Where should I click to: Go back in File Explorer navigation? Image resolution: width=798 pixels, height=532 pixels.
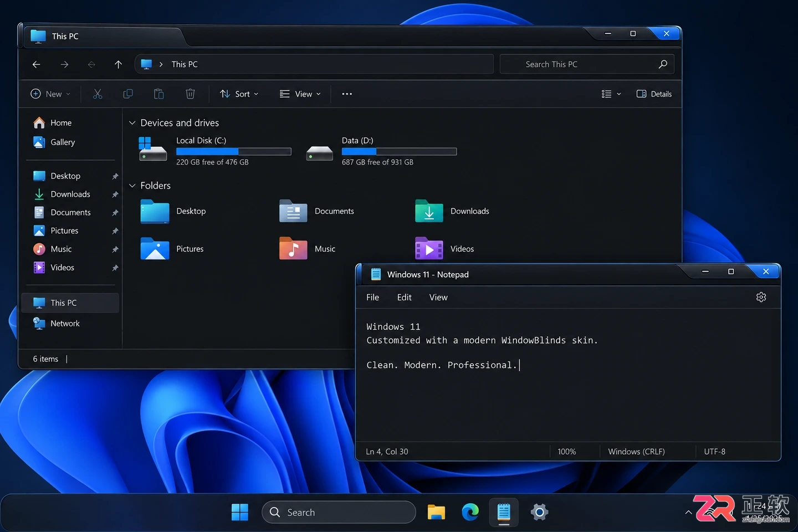(37, 64)
